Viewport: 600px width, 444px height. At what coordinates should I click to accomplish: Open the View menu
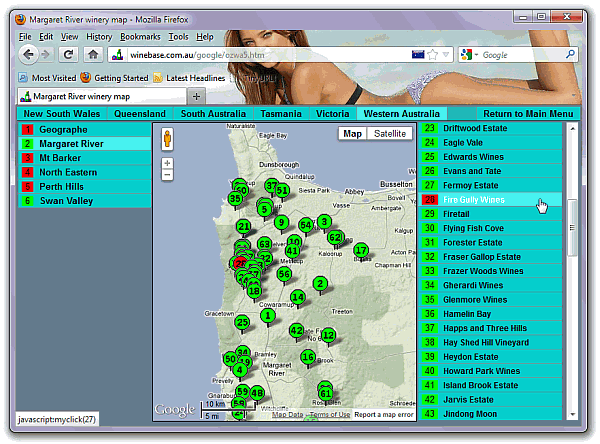point(69,37)
